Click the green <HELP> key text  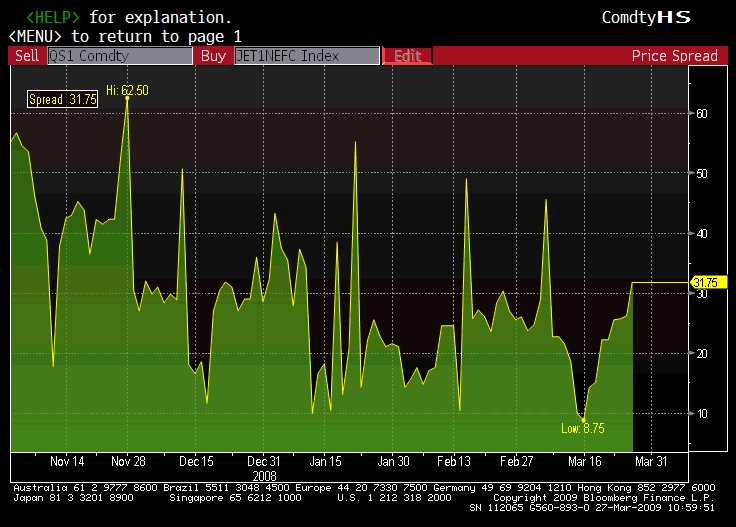pos(53,17)
